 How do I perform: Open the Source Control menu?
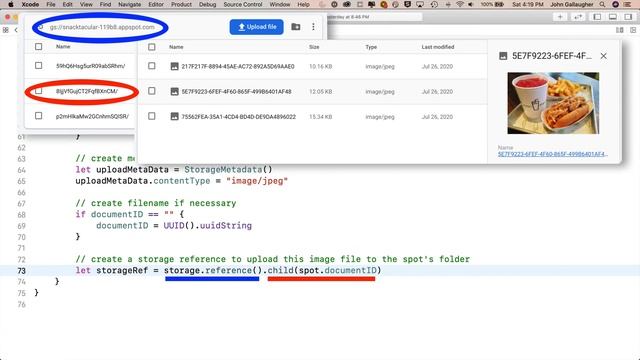pos(243,4)
